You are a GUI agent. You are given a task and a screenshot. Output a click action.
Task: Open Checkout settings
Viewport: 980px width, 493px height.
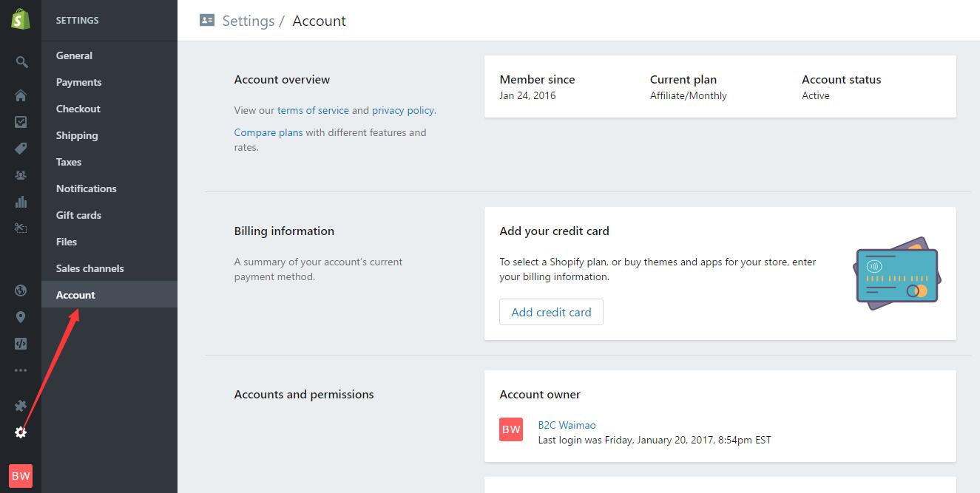(109, 109)
